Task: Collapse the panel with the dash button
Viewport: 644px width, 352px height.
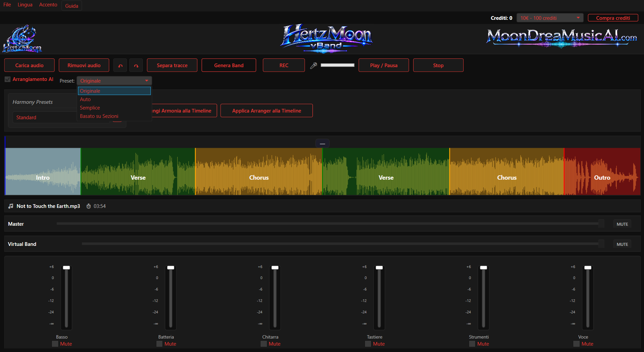Action: (x=323, y=143)
